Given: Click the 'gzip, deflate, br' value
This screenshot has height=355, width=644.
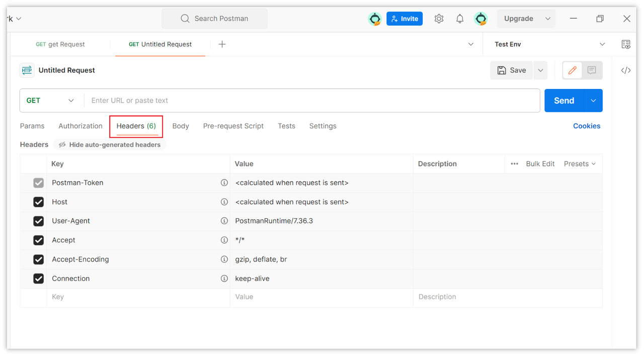Looking at the screenshot, I should point(261,259).
